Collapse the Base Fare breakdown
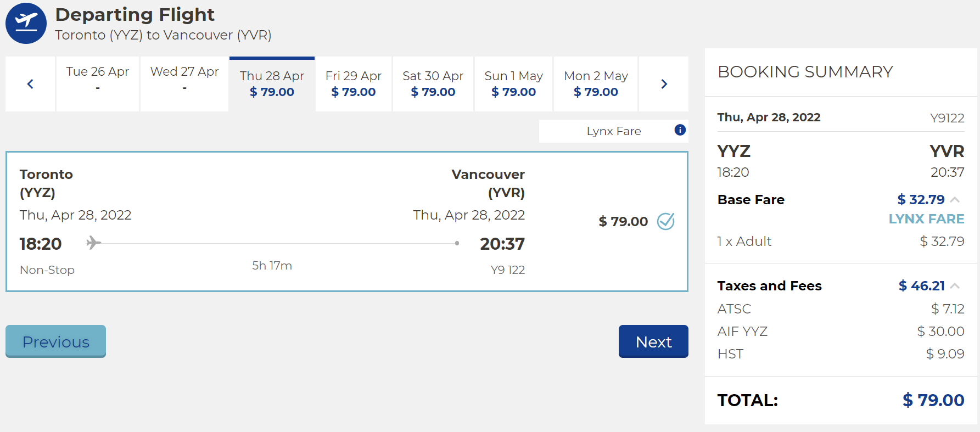This screenshot has width=980, height=432. pos(955,200)
